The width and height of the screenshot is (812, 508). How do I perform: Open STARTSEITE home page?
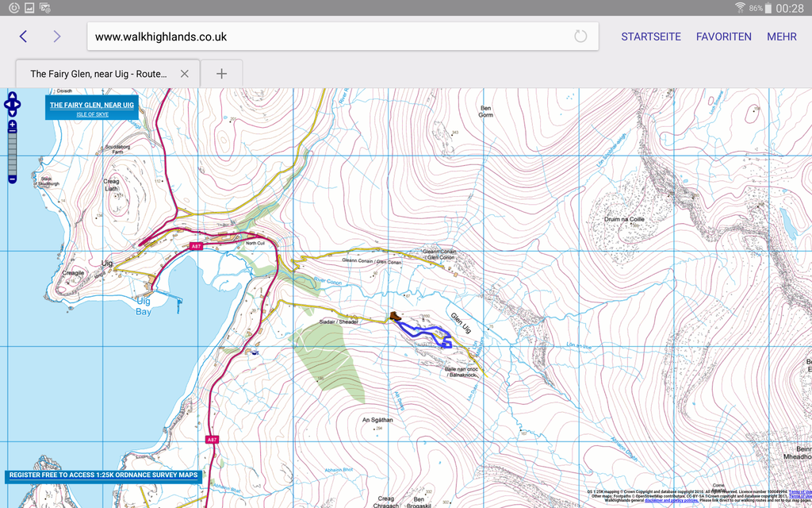[651, 37]
